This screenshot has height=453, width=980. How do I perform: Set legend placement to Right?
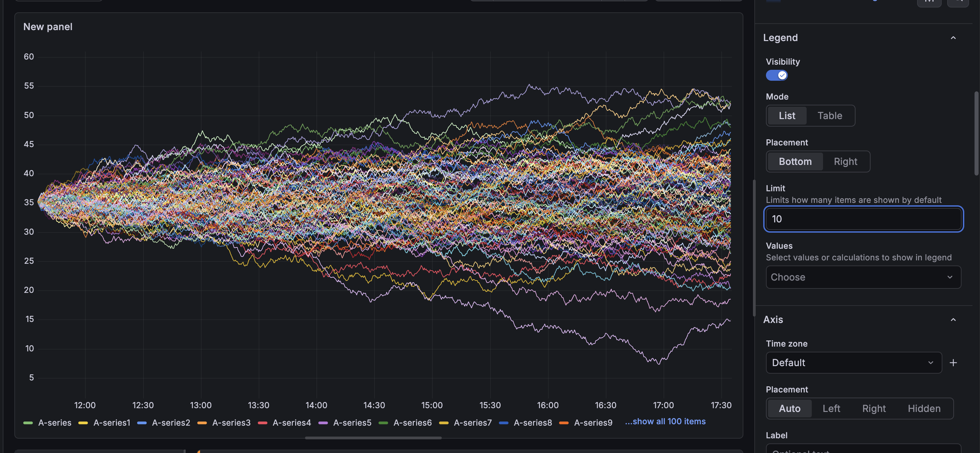pos(845,161)
